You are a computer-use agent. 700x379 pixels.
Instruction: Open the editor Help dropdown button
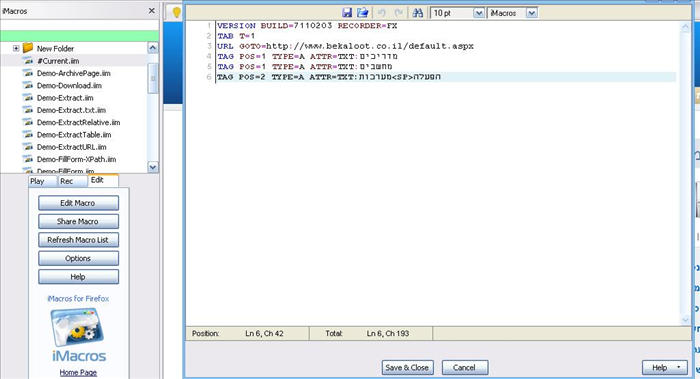tap(665, 367)
